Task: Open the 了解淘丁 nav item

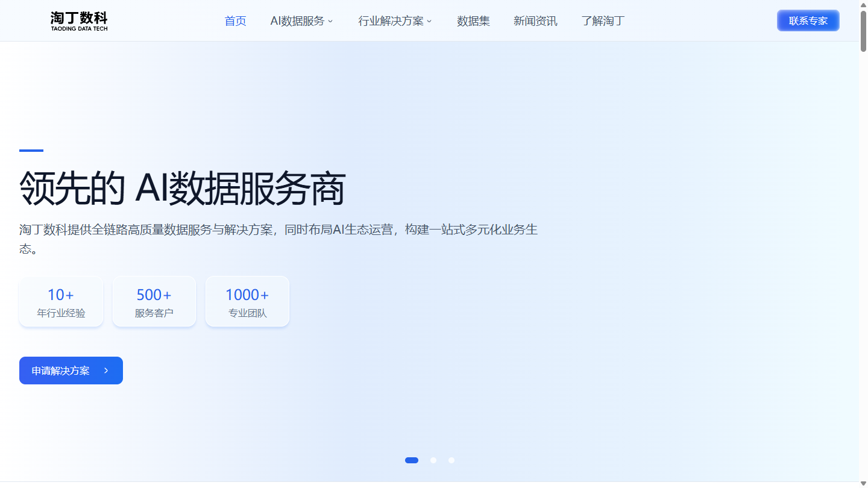Action: (x=603, y=21)
